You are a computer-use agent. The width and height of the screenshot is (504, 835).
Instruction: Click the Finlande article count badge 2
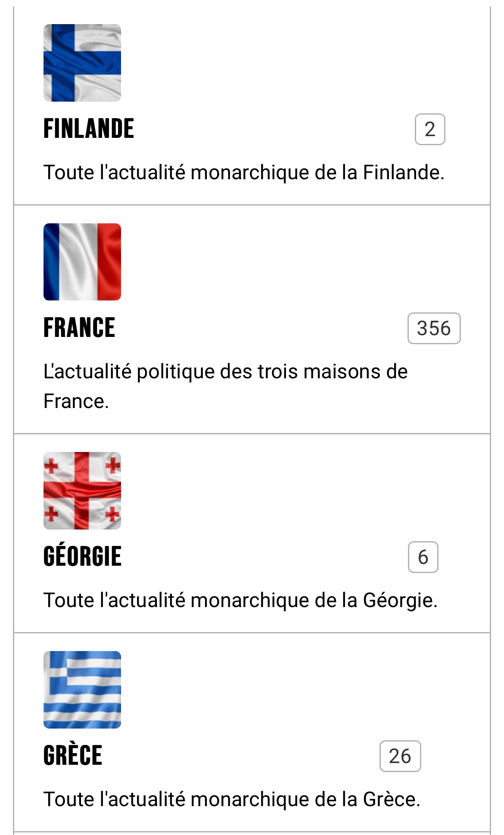(430, 129)
